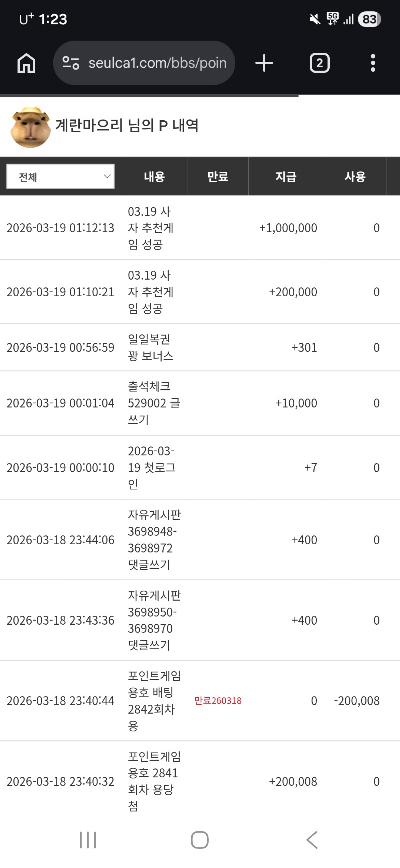Tap the seulca1.com address bar URL
Image resolution: width=400 pixels, height=868 pixels.
(x=157, y=63)
